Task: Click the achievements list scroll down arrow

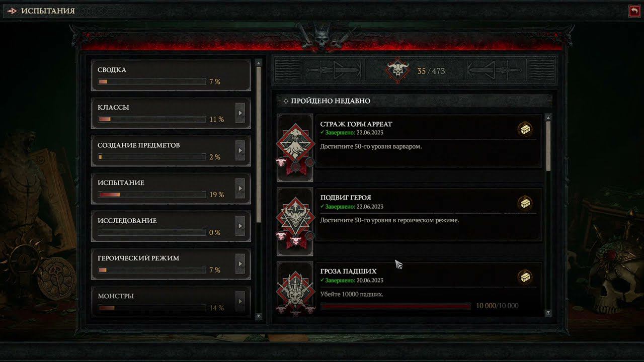Action: pos(548,313)
